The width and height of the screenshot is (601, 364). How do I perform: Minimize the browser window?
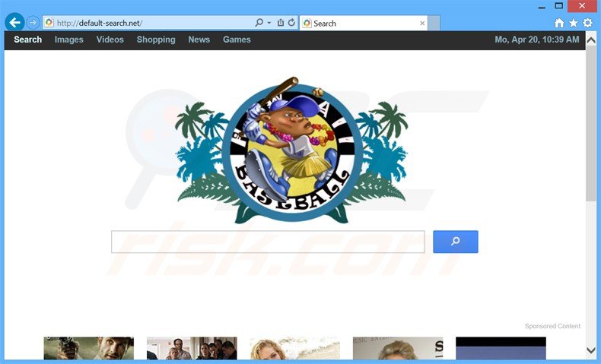click(x=542, y=7)
